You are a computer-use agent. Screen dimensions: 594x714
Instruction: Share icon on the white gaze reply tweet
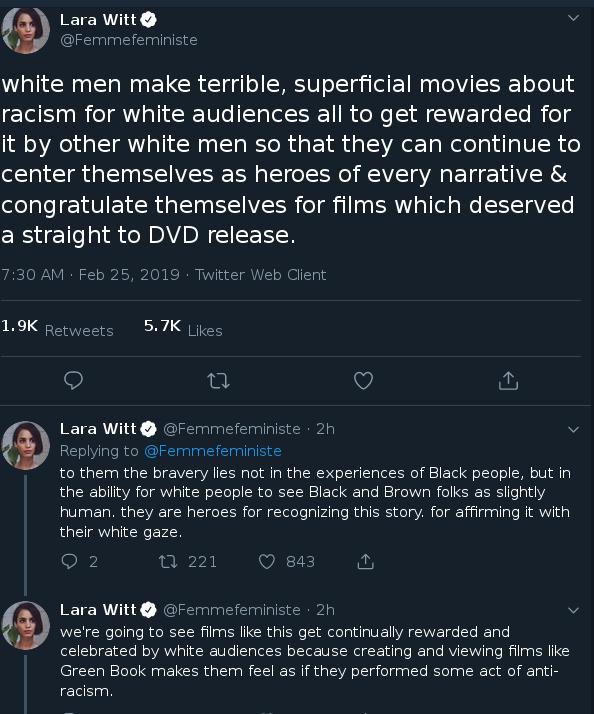(x=365, y=561)
